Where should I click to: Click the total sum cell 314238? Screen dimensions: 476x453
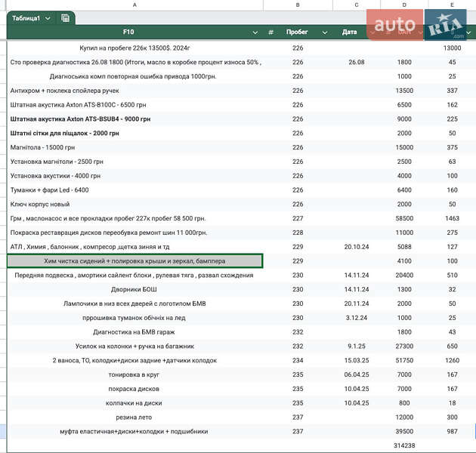pos(404,445)
